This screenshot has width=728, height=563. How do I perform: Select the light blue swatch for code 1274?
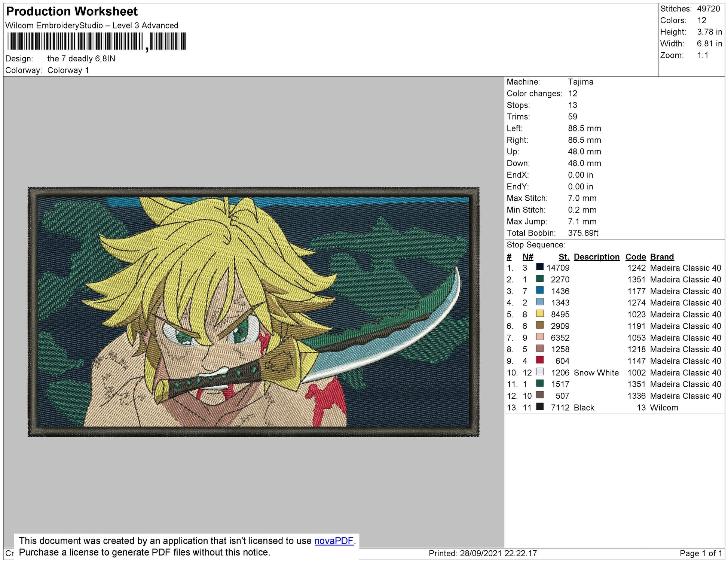540,302
